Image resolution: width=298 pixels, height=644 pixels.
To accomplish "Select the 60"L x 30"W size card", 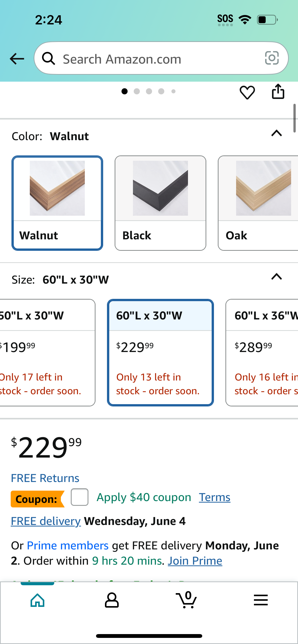I will point(160,353).
